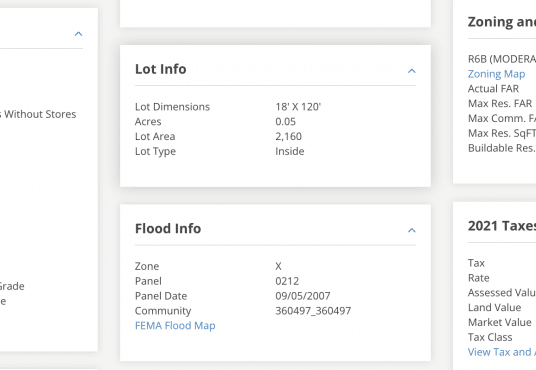This screenshot has width=536, height=370.
Task: Click the 2021 Taxes heading
Action: point(502,226)
